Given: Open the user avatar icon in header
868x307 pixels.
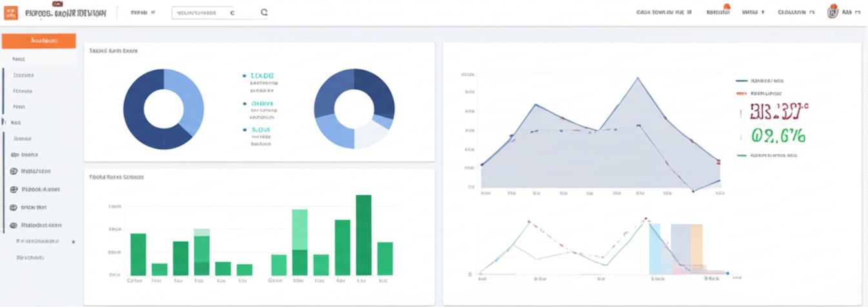Looking at the screenshot, I should point(833,12).
